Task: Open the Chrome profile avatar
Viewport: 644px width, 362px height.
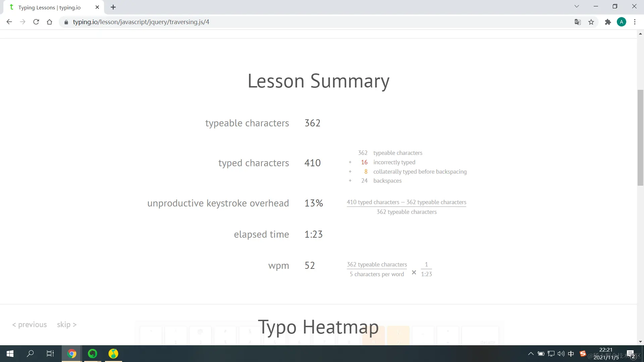Action: [621, 22]
